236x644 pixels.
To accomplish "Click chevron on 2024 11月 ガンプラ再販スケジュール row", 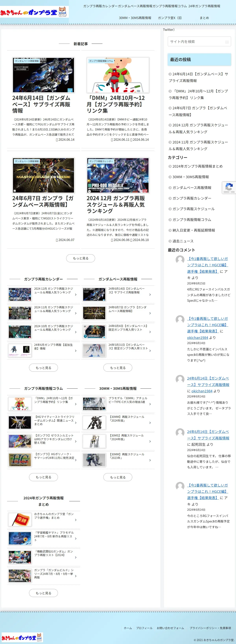I will pyautogui.click(x=76, y=313).
